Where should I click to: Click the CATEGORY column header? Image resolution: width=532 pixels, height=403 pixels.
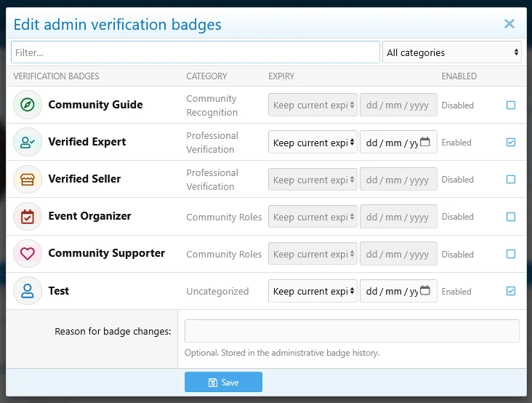click(206, 76)
